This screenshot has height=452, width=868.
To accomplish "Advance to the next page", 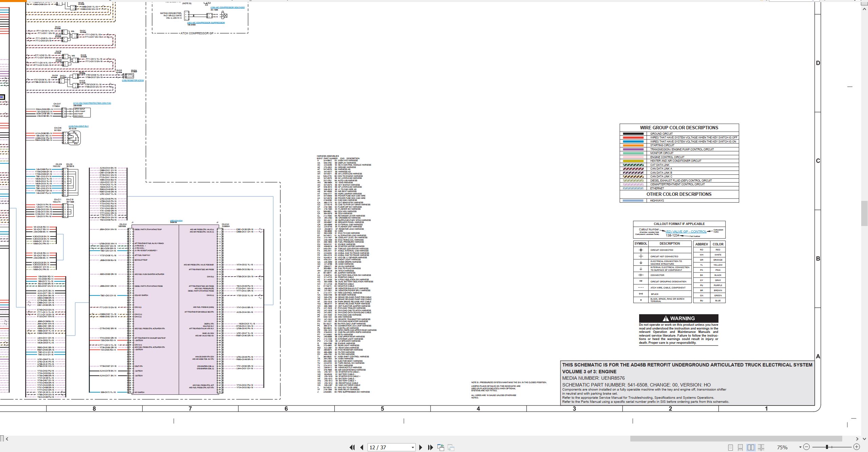I will point(421,447).
